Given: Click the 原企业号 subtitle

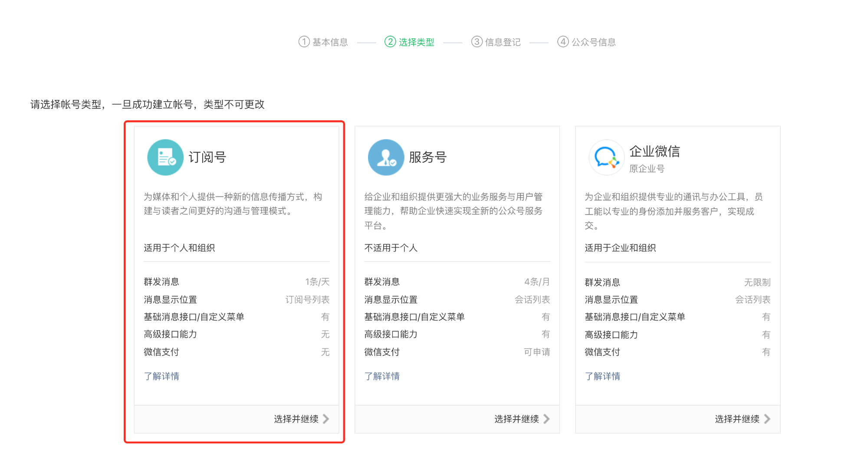Looking at the screenshot, I should 647,169.
